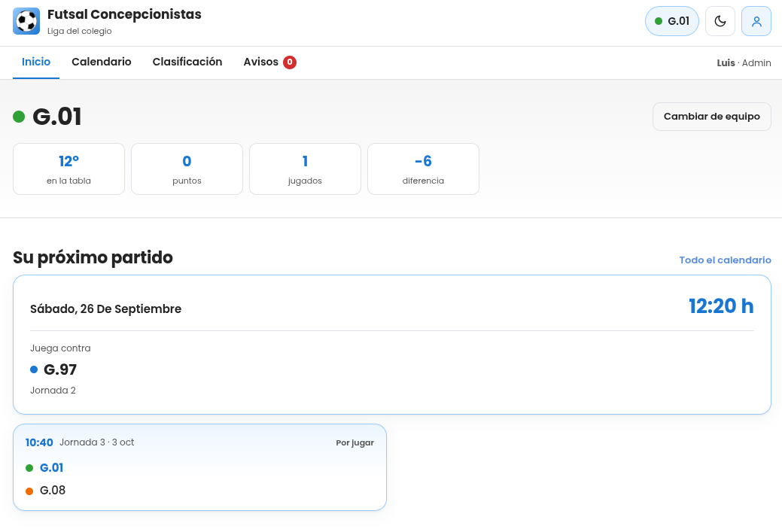Click G.01 in the Jornada 3 match card

(x=51, y=468)
